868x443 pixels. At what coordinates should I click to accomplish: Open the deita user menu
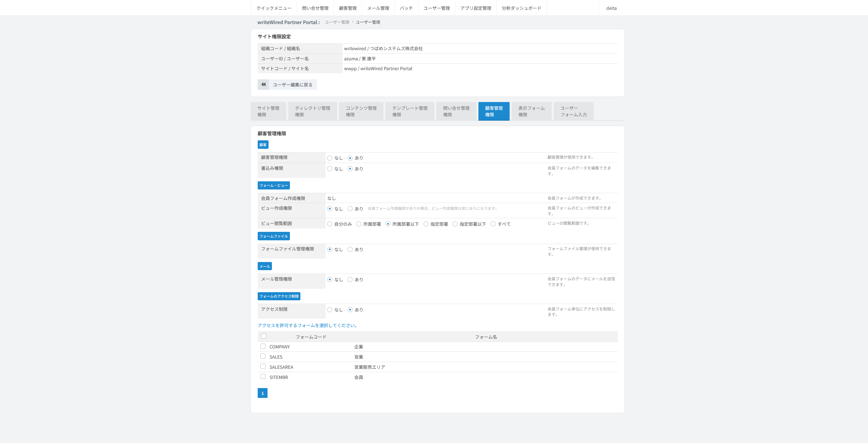tap(611, 8)
